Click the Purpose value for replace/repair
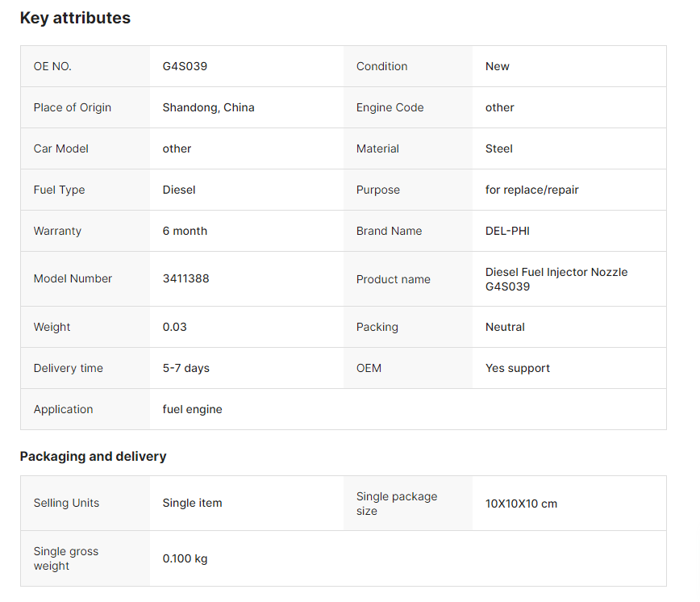Image resolution: width=700 pixels, height=602 pixels. click(x=531, y=190)
